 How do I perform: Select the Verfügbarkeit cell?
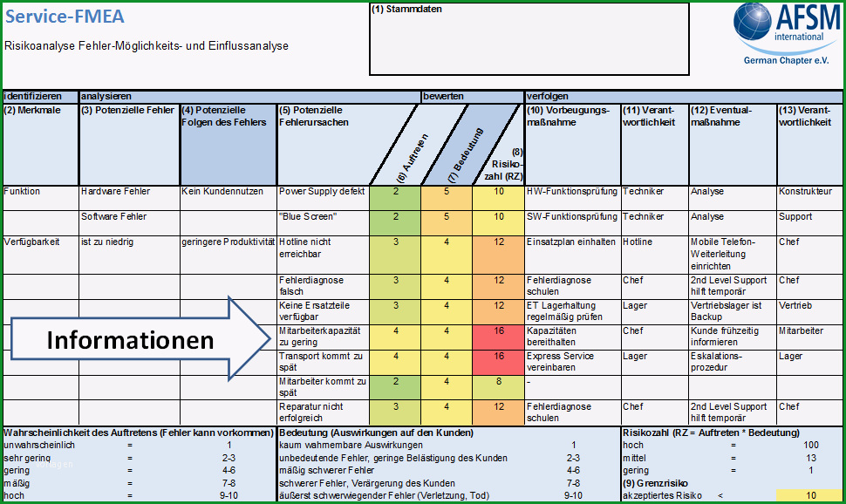(x=41, y=255)
